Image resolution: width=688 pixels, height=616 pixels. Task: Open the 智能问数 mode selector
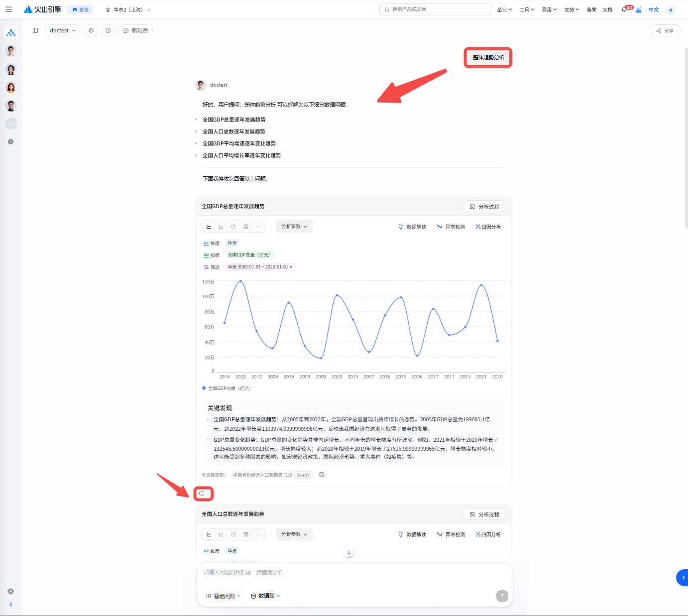pyautogui.click(x=223, y=596)
